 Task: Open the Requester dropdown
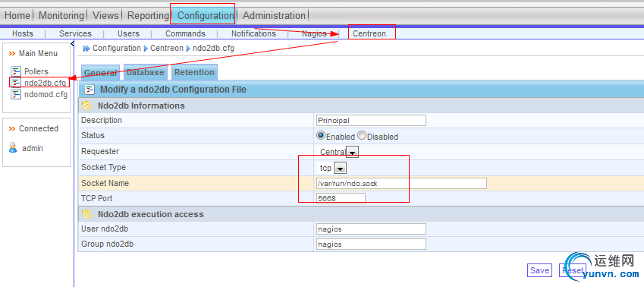(x=353, y=152)
